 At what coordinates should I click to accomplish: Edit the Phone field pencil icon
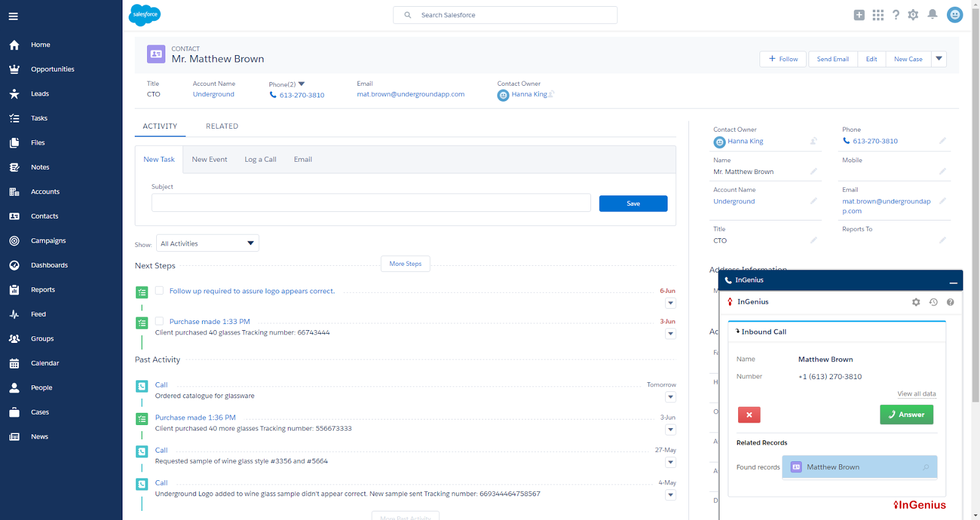coord(943,141)
